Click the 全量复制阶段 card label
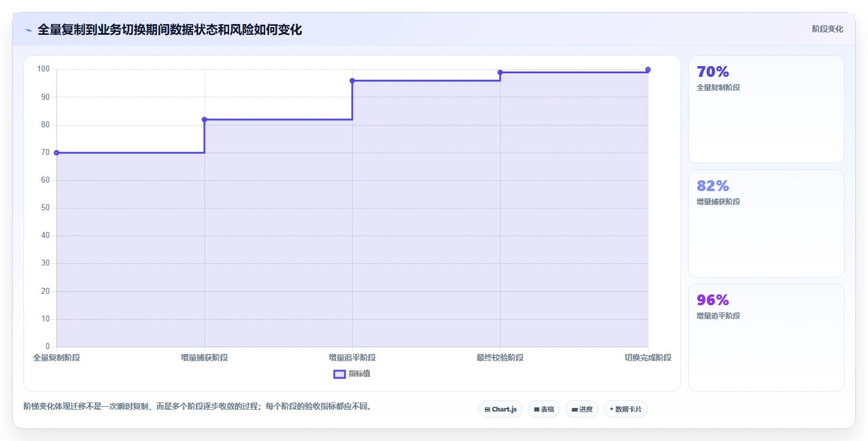Image resolution: width=868 pixels, height=441 pixels. click(718, 88)
